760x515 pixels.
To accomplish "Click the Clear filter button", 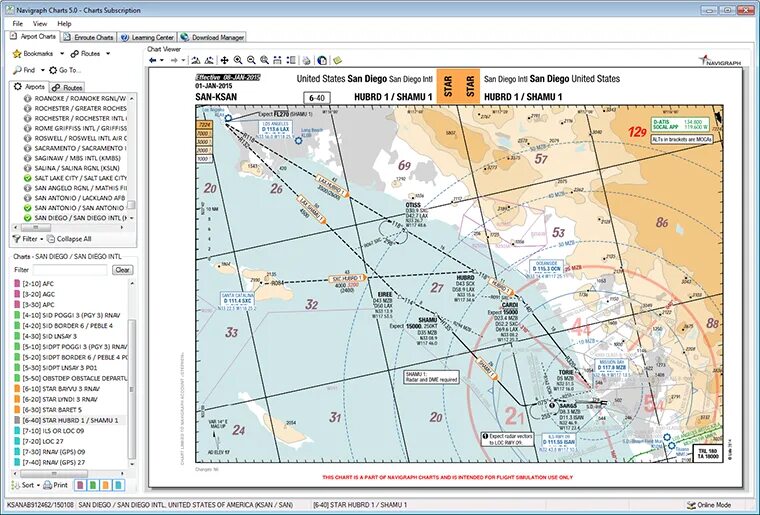I will pyautogui.click(x=122, y=270).
